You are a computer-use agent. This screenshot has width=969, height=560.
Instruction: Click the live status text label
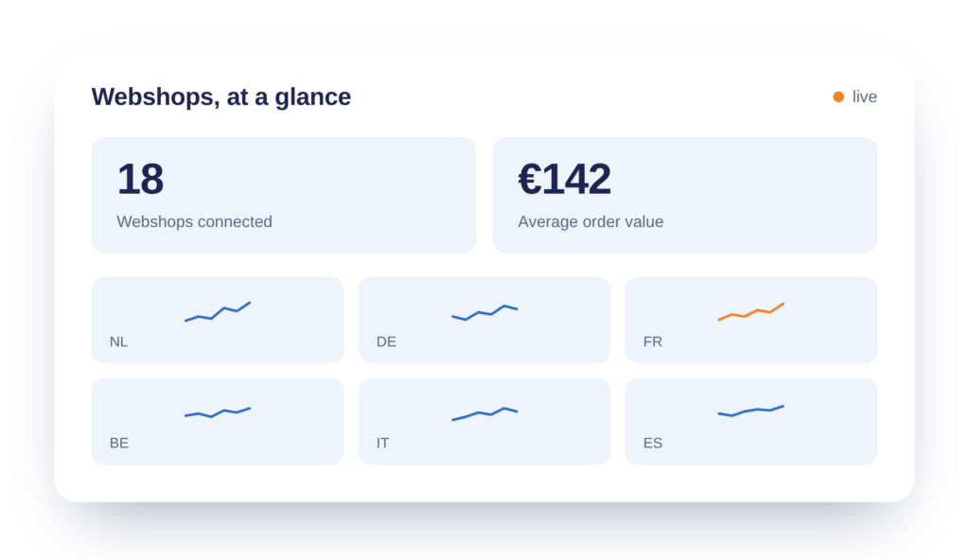(x=865, y=97)
